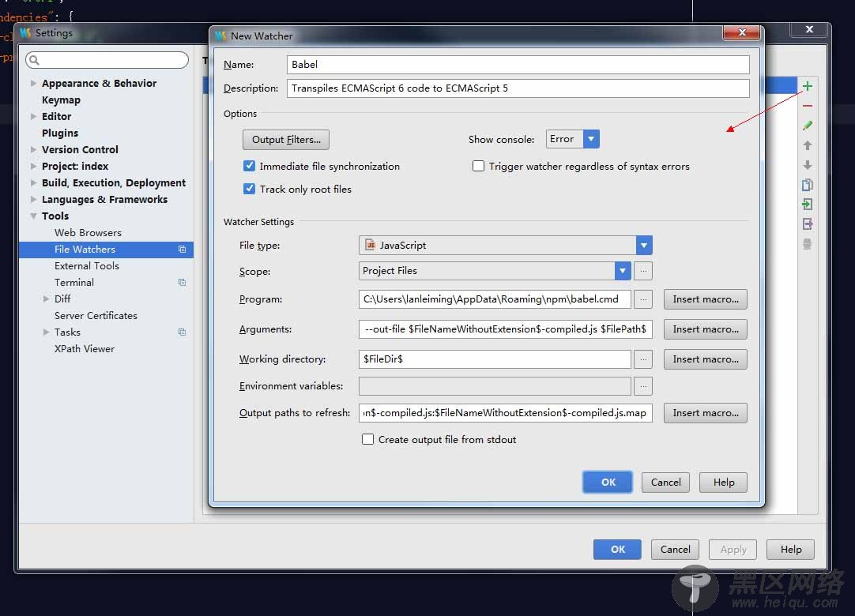Expand the Diff node under Tools
The height and width of the screenshot is (616, 855).
[x=47, y=299]
